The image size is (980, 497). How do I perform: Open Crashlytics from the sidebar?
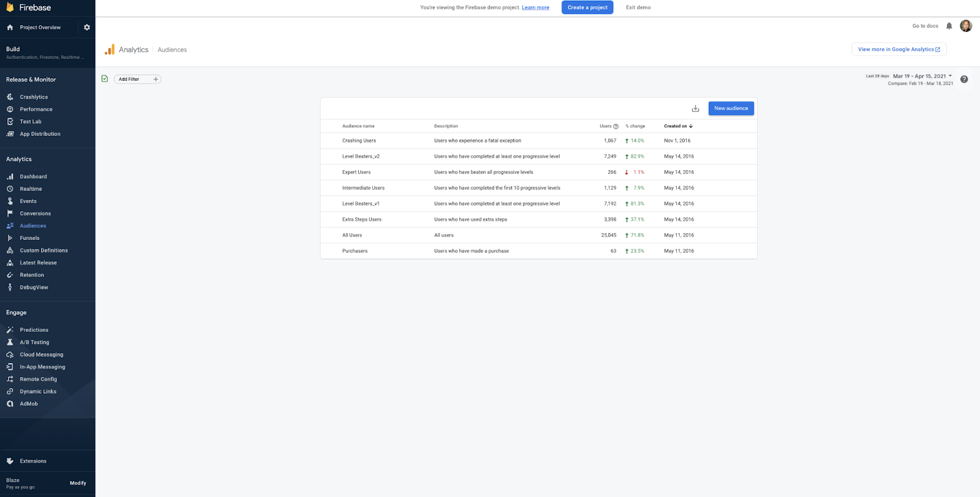(34, 97)
